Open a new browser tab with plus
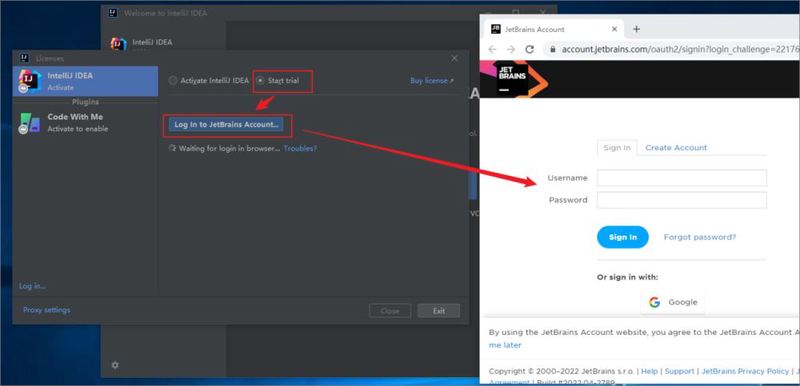 pos(636,29)
